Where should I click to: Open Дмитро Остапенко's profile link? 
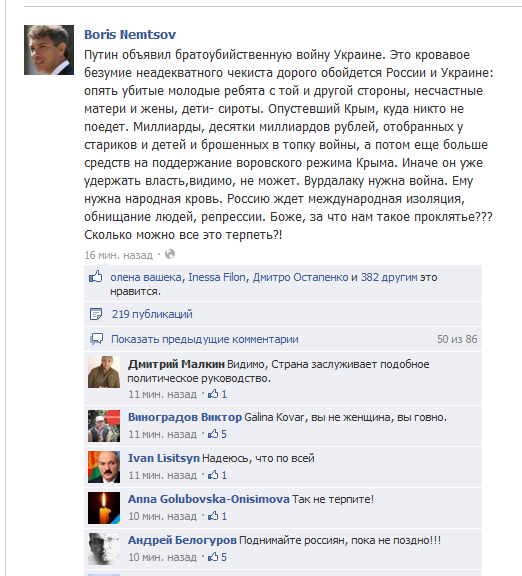click(300, 277)
